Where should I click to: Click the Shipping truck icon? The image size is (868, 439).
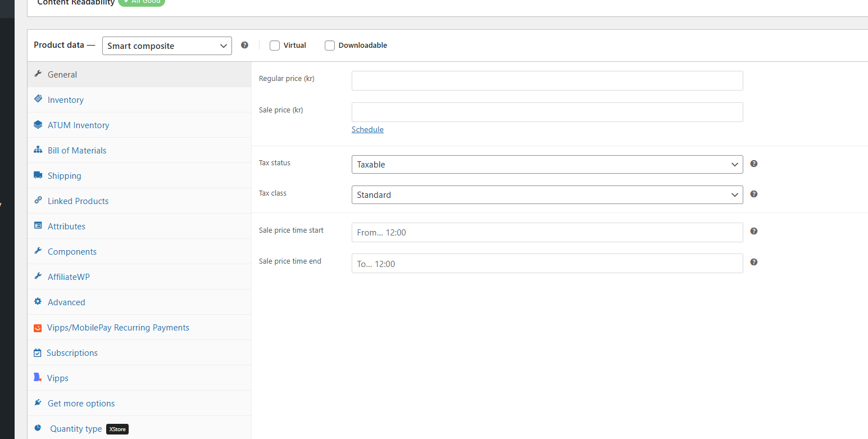click(38, 175)
